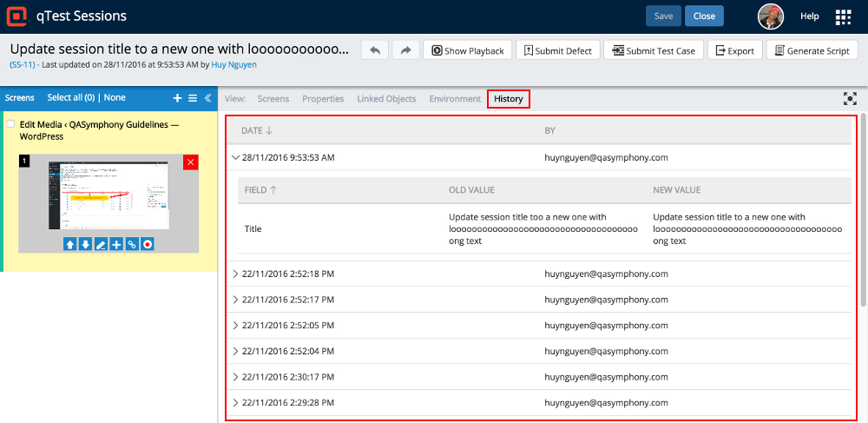The height and width of the screenshot is (423, 868).
Task: Click Submit Test Case
Action: [654, 50]
